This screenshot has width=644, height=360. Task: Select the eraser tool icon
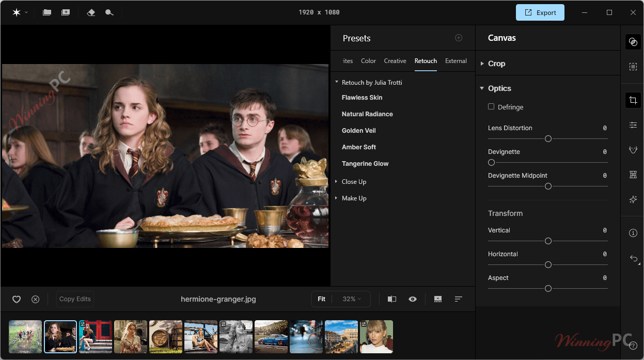pos(91,12)
